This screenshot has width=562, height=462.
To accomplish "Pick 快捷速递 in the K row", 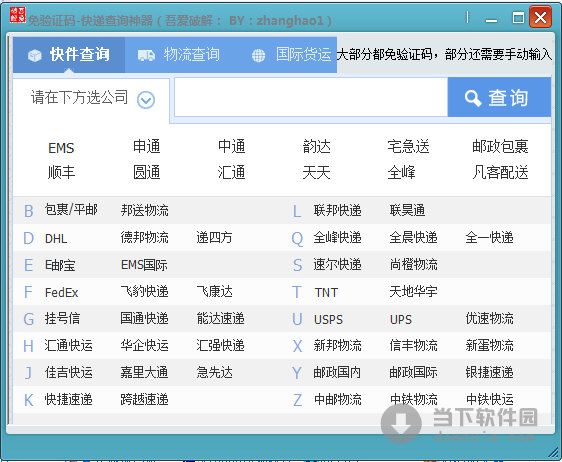I will tap(68, 399).
